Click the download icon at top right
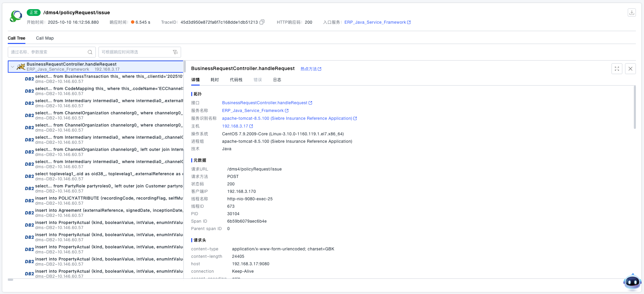This screenshot has height=294, width=644. pyautogui.click(x=631, y=13)
